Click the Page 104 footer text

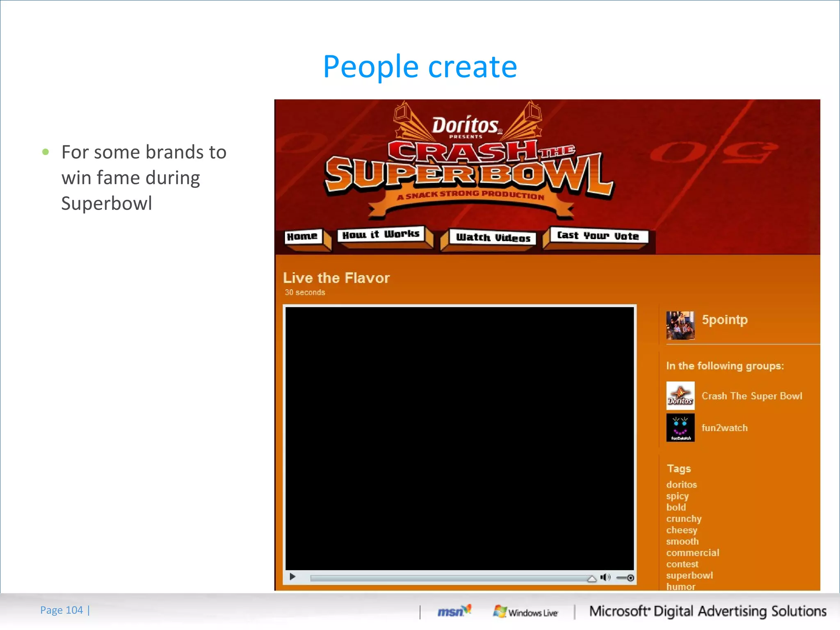62,610
